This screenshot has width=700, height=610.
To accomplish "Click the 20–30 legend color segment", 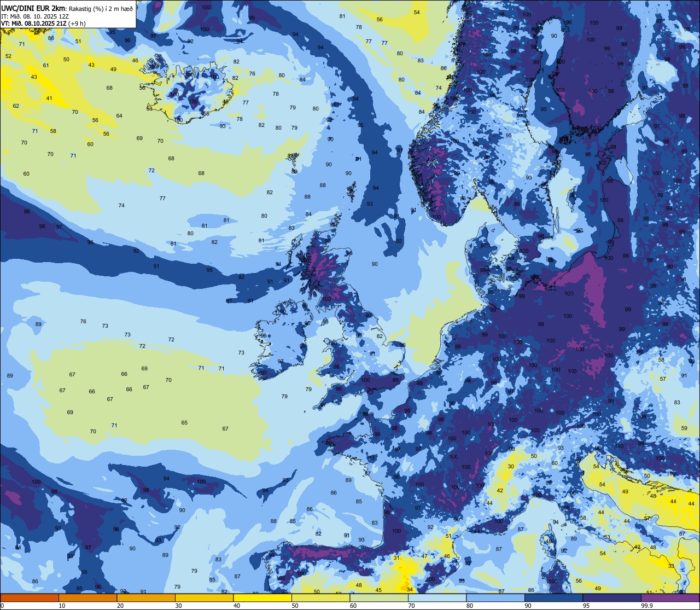I will [146, 597].
